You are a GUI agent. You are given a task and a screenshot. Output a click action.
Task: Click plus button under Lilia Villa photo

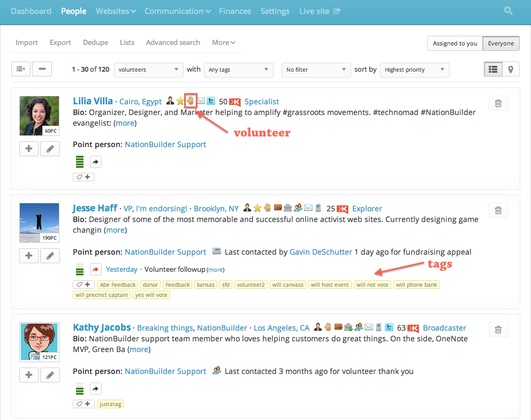[29, 149]
